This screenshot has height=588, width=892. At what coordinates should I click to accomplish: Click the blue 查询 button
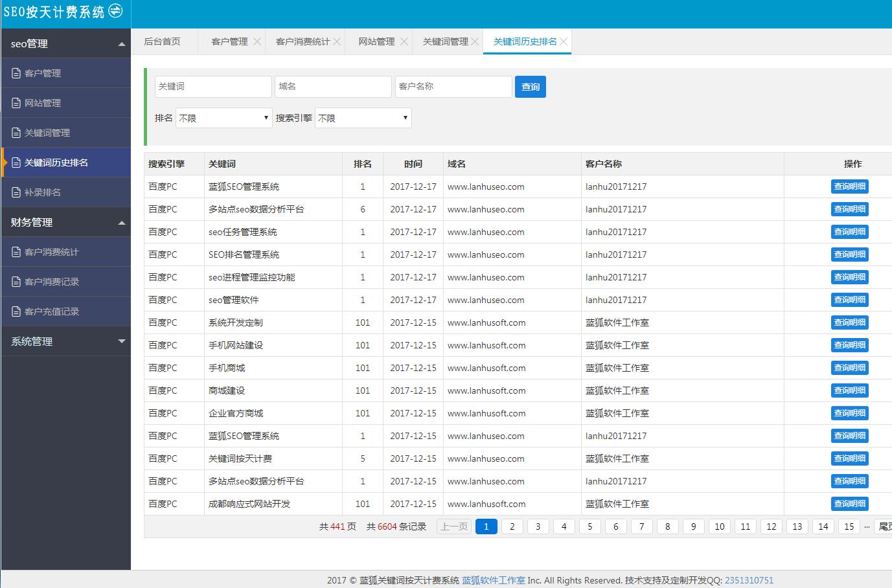[531, 87]
